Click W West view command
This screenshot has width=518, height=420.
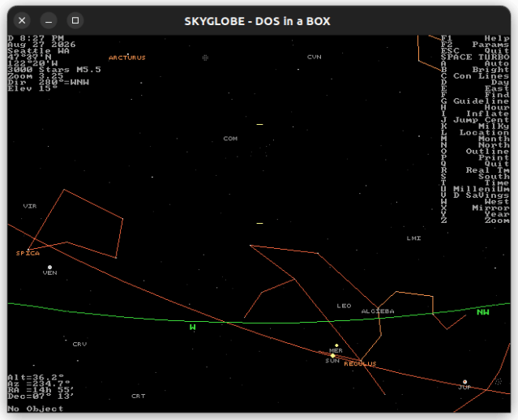pyautogui.click(x=475, y=202)
